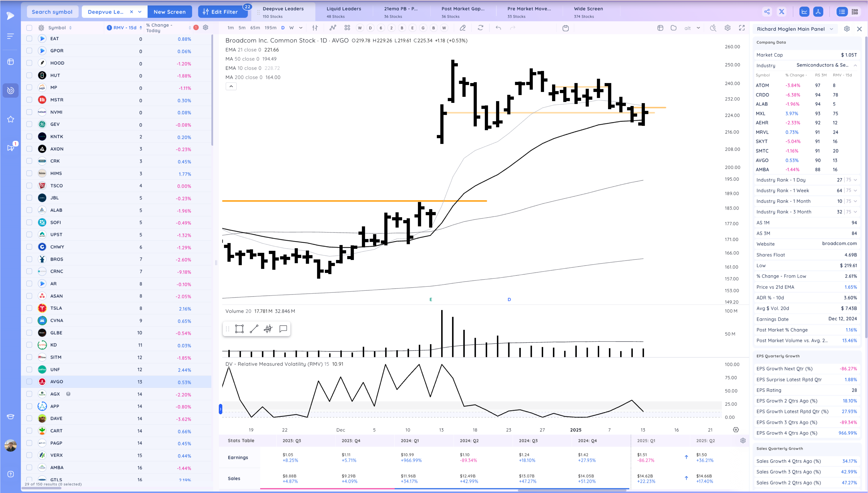Tick the select-all checkbox in the screener header
This screenshot has height=493, width=868.
click(x=29, y=28)
